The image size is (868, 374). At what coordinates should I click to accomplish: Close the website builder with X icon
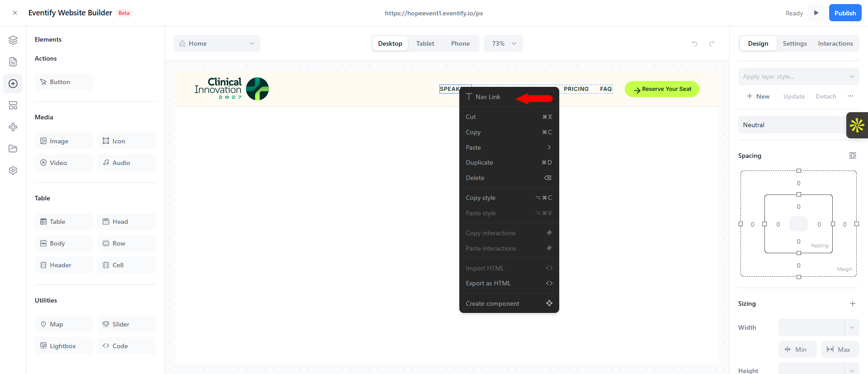[x=15, y=13]
